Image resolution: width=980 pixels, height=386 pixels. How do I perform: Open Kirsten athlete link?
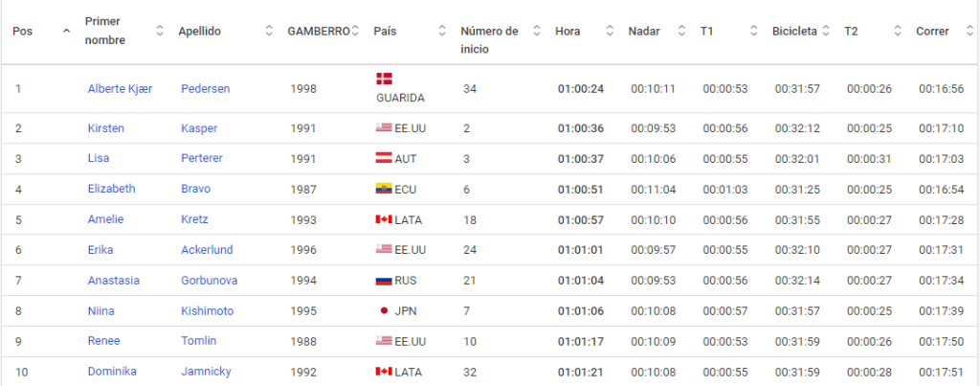pyautogui.click(x=105, y=127)
